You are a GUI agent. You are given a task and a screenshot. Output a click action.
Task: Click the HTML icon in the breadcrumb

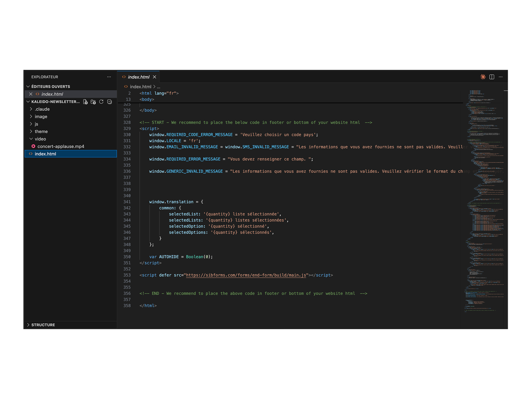click(x=126, y=87)
